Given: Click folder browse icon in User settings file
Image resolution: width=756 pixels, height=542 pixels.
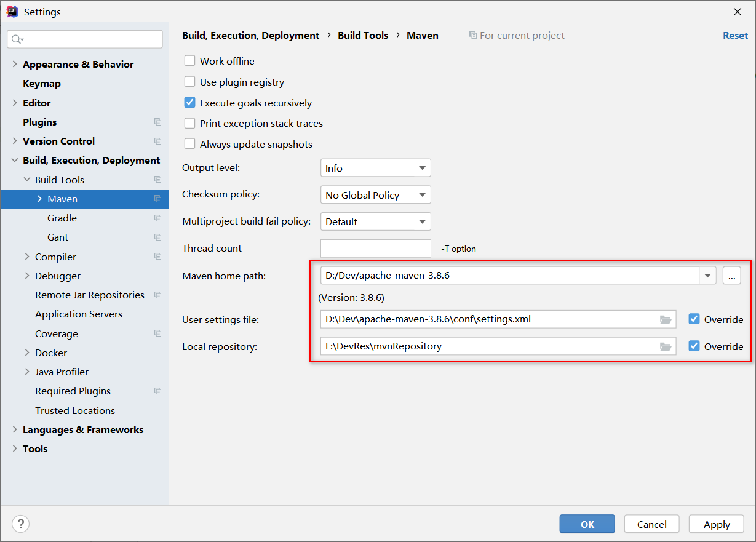Looking at the screenshot, I should pos(665,319).
